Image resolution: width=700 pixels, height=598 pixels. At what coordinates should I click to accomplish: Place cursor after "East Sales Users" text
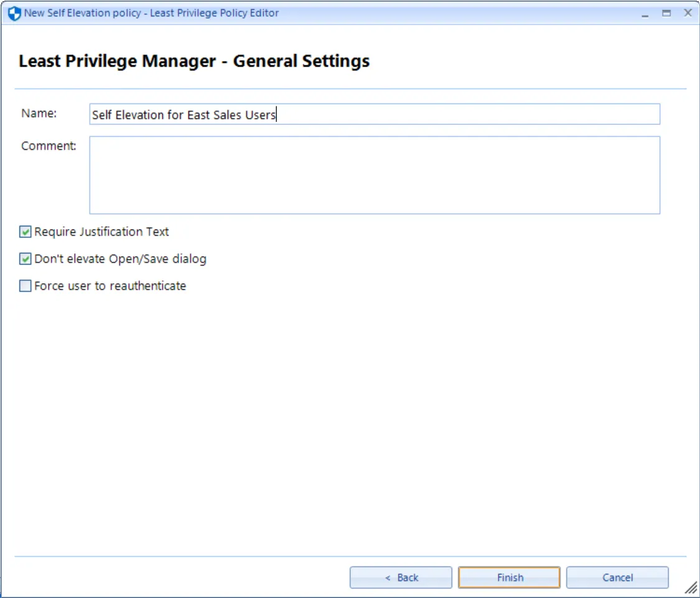(278, 114)
